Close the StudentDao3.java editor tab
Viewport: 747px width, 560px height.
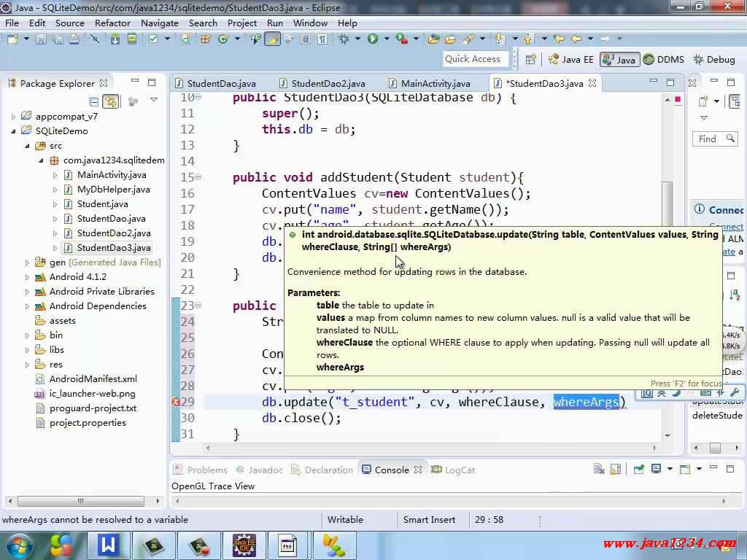592,83
